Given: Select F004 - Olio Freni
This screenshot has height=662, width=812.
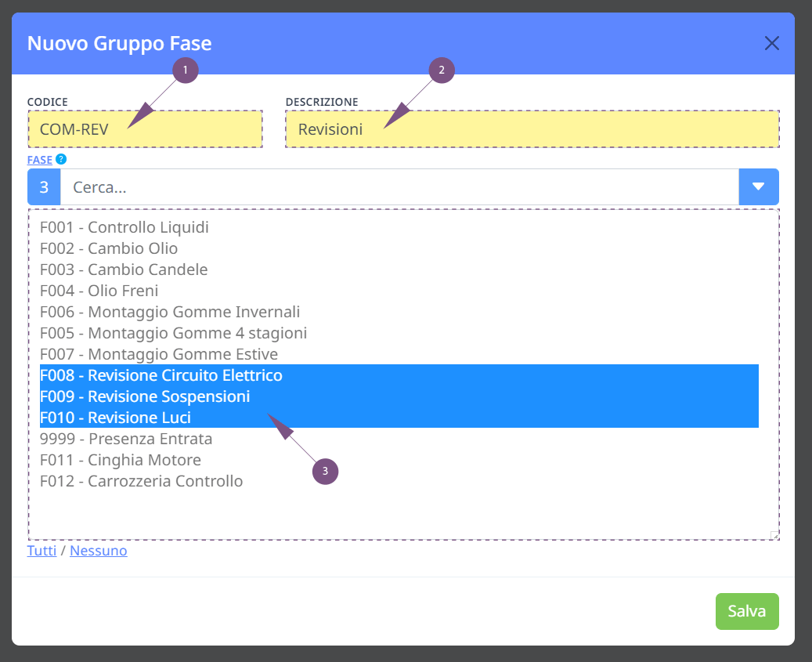Looking at the screenshot, I should [399, 291].
